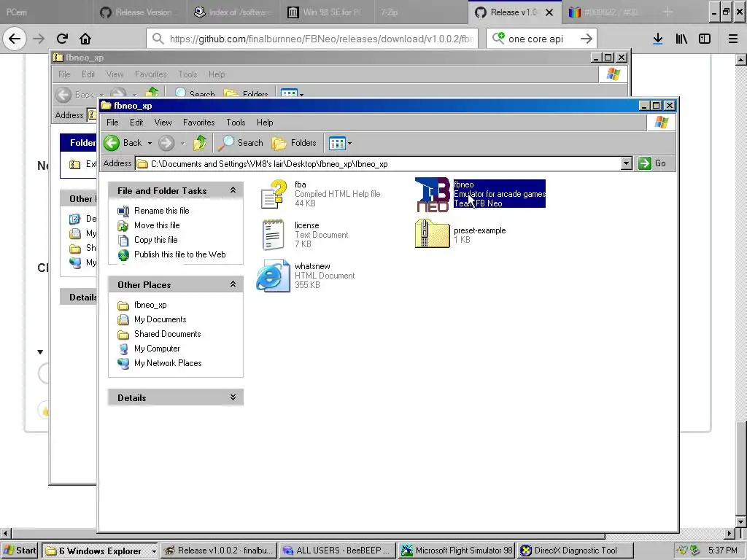Screen dimensions: 747x560
Task: Switch to Microsoft Flight Simulator 98 taskbar button
Action: point(457,551)
